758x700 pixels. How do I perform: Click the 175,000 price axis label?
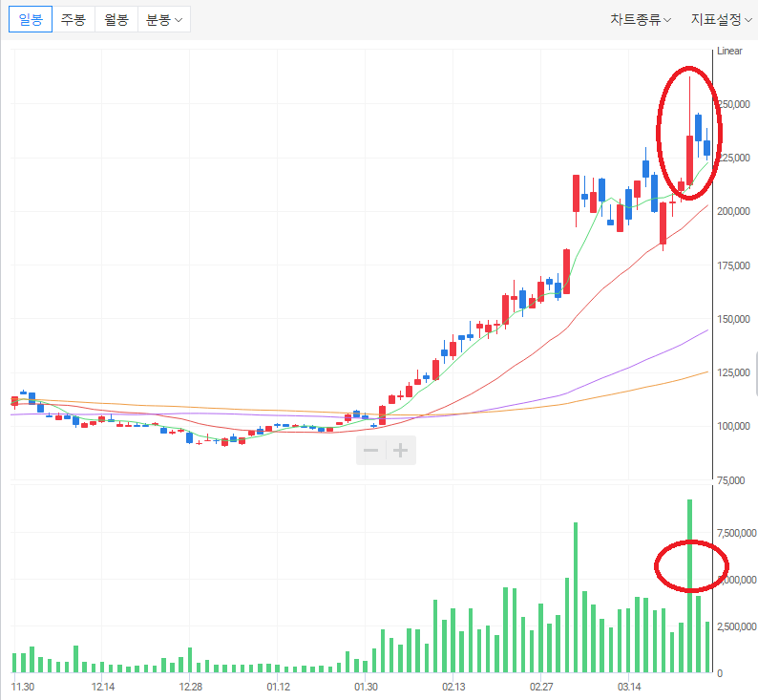click(733, 265)
